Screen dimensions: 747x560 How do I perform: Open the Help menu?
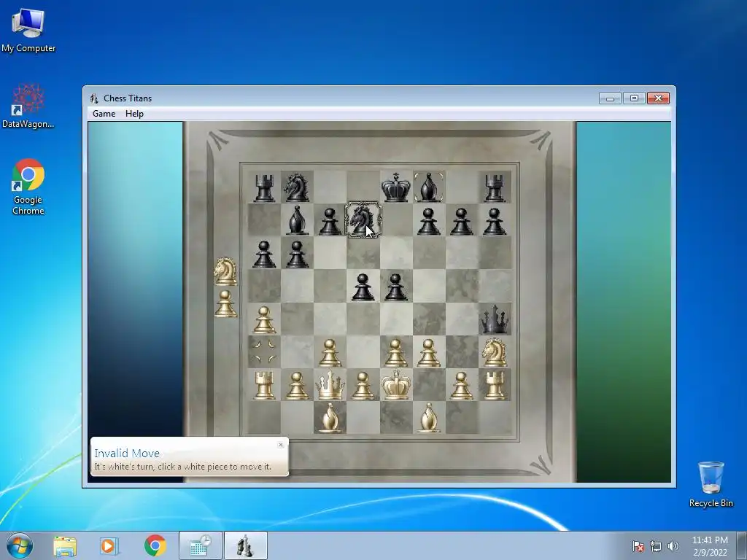pos(134,114)
